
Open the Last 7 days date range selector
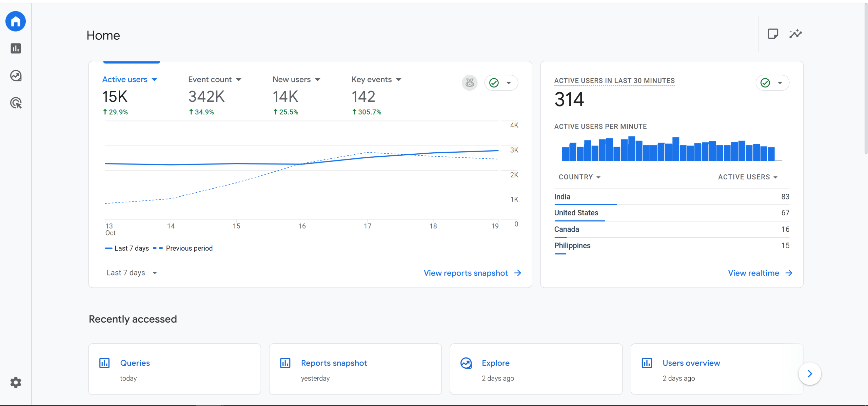click(132, 273)
